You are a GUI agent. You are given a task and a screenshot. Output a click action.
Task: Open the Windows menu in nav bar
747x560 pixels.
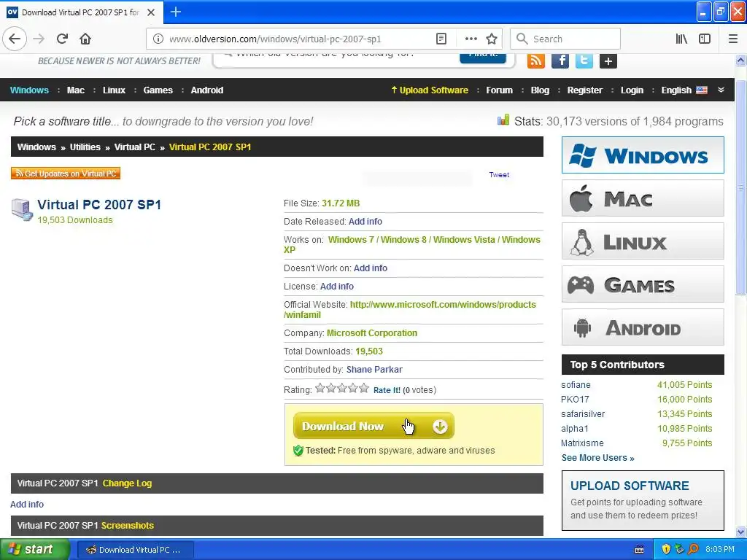click(x=29, y=90)
